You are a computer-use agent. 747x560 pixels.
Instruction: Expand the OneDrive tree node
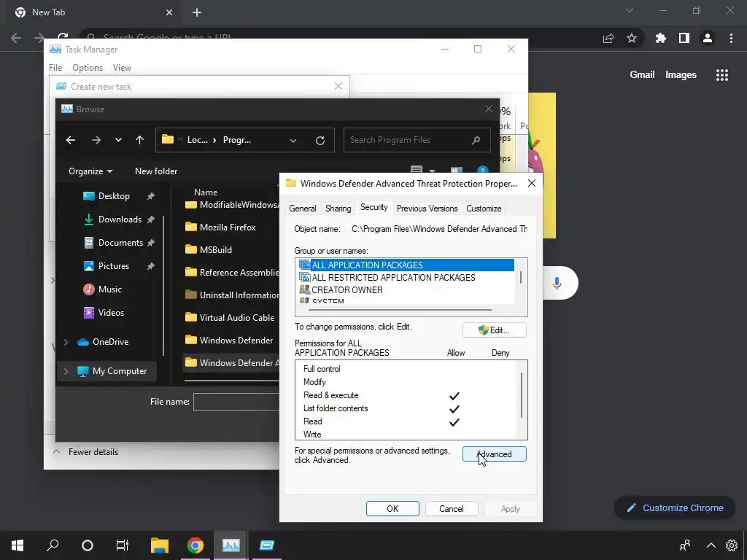pos(66,342)
